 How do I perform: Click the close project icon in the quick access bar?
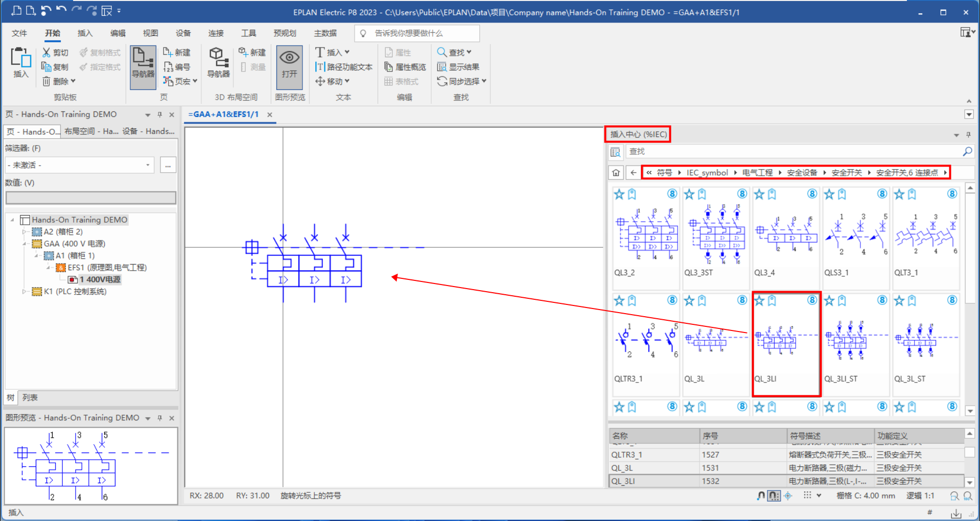point(106,11)
